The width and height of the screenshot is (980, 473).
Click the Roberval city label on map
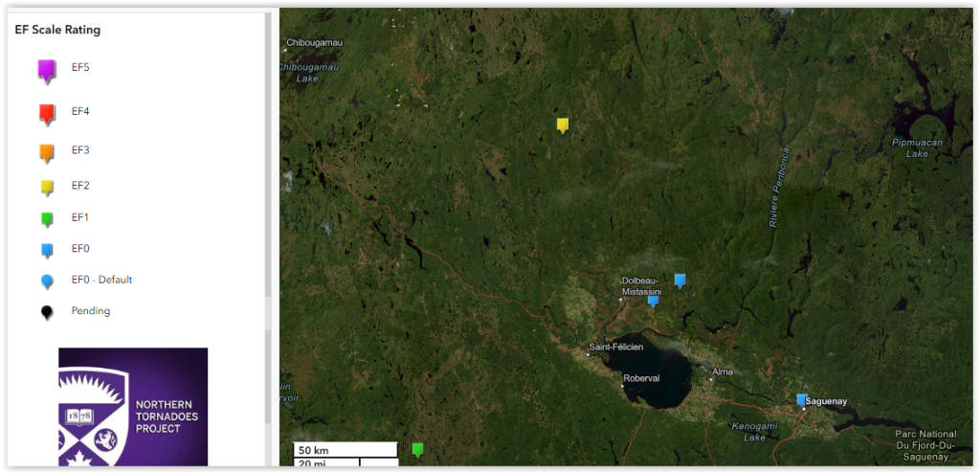641,378
